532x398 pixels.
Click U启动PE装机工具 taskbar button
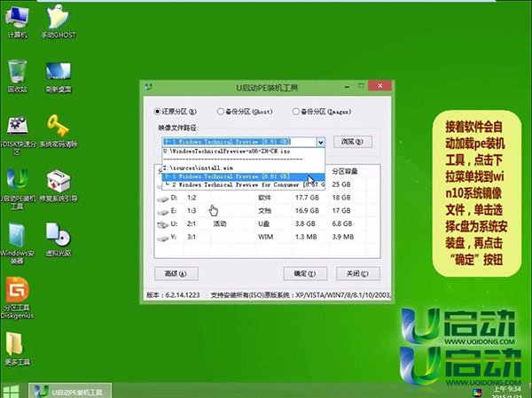tap(70, 391)
